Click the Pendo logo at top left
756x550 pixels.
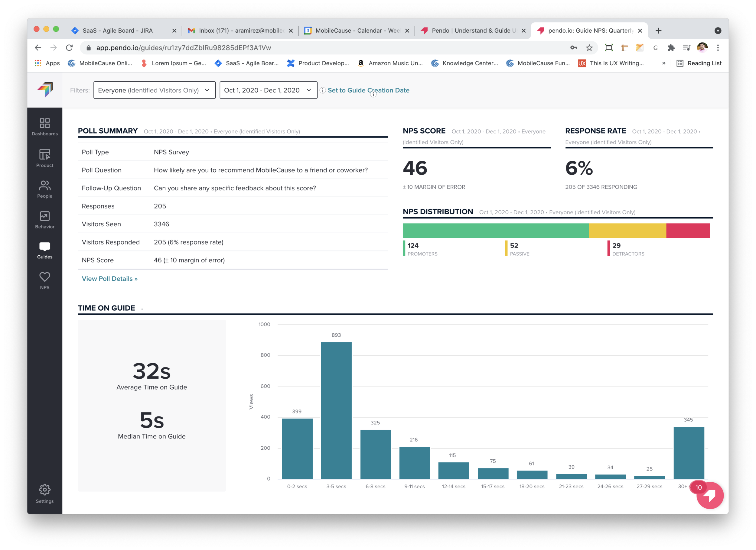(45, 90)
